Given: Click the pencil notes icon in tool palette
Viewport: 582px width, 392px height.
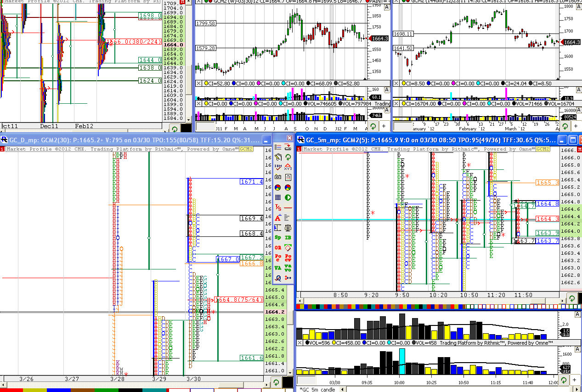Looking at the screenshot, I should (278, 157).
